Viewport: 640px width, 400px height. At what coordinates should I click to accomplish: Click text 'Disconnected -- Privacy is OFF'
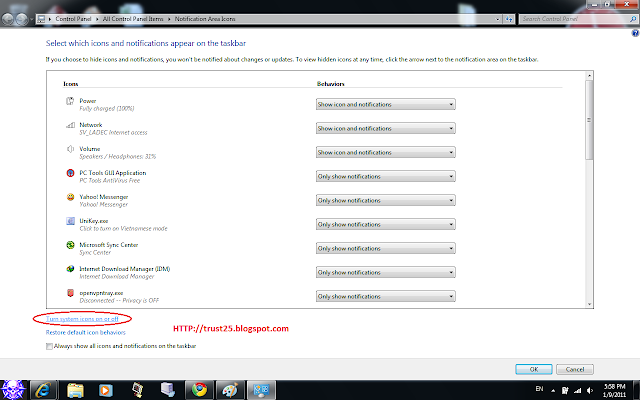click(x=119, y=300)
